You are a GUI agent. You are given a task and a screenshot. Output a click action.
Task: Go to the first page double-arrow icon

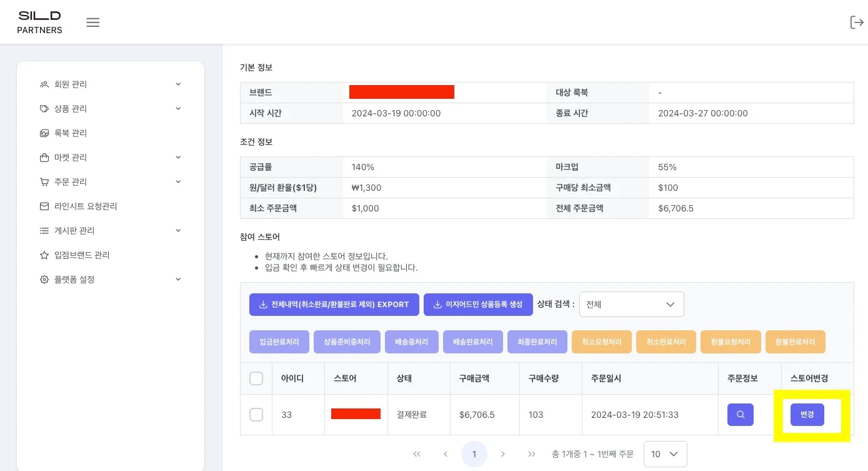point(417,454)
